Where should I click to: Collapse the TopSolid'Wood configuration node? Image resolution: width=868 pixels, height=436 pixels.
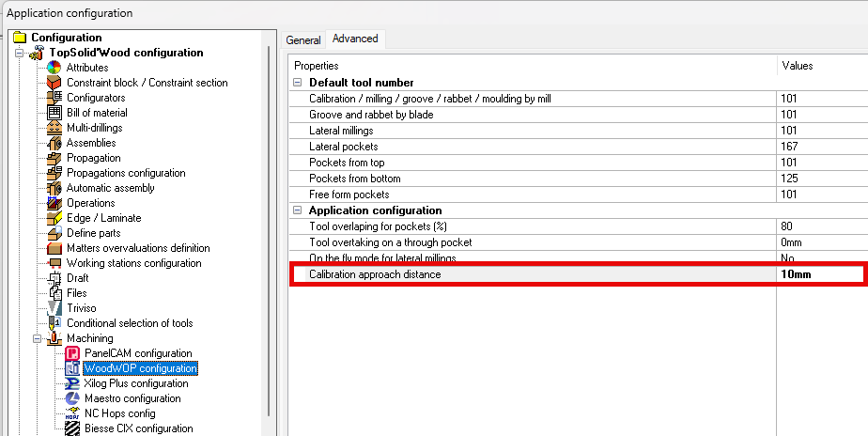[20, 53]
